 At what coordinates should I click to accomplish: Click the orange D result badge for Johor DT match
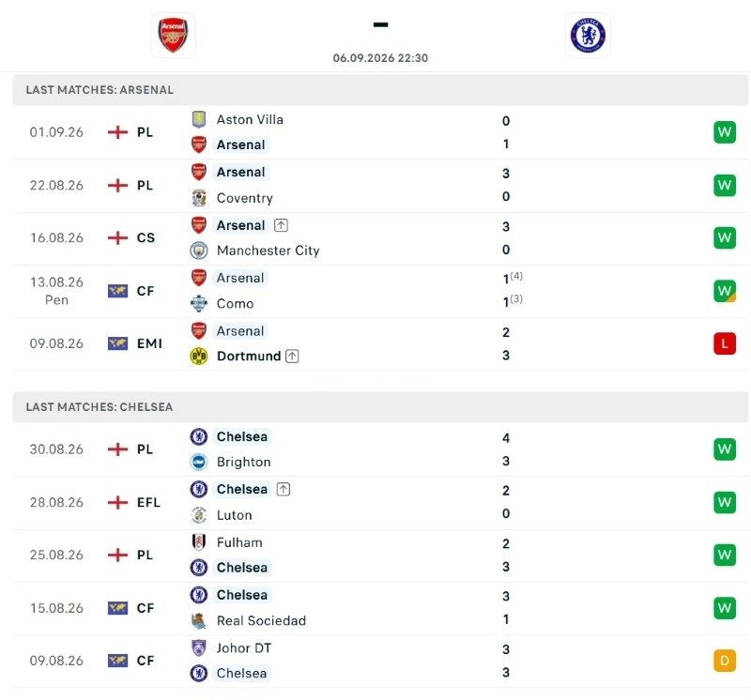[724, 661]
